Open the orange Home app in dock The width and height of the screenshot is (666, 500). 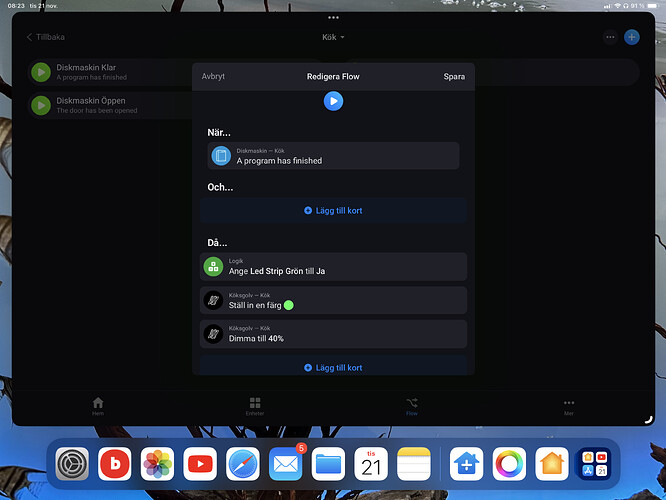[552, 464]
